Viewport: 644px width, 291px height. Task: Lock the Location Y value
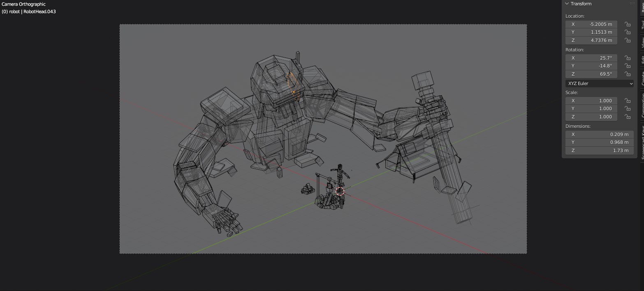coord(627,32)
